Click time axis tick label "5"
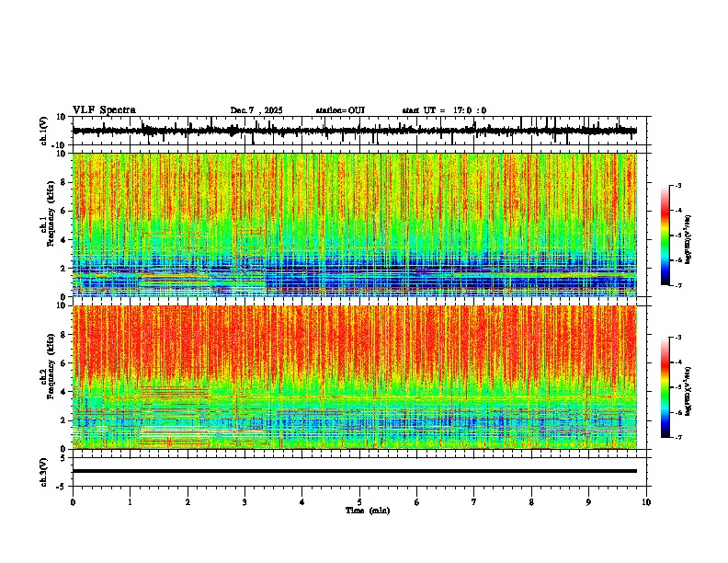The width and height of the screenshot is (728, 563). 359,502
